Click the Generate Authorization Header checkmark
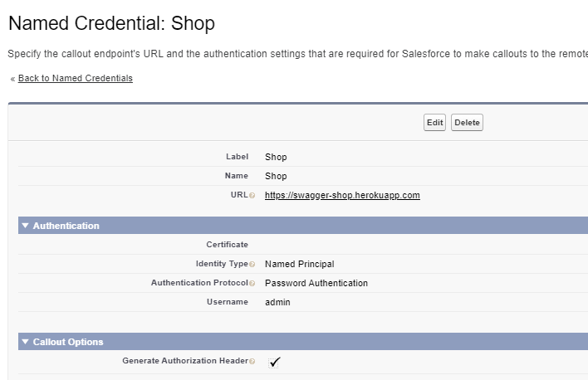Viewport: 588px width, 380px height. pos(275,362)
